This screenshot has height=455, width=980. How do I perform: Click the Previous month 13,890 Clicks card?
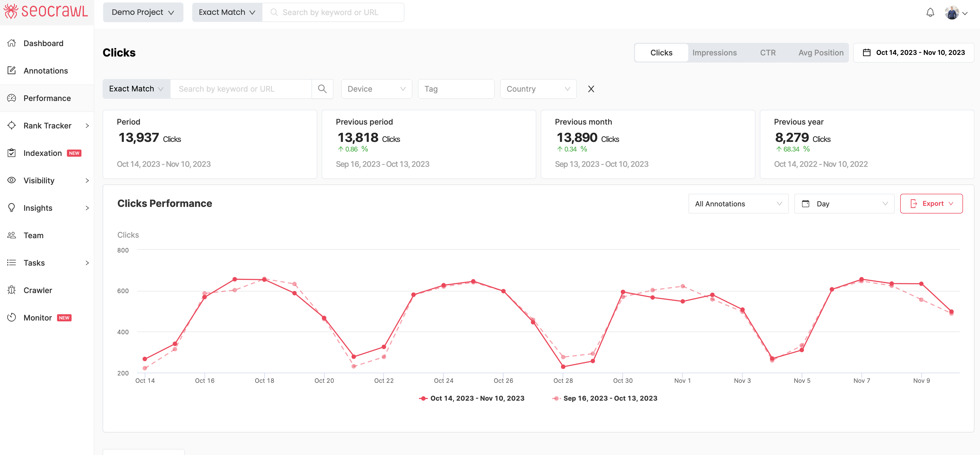(x=648, y=144)
